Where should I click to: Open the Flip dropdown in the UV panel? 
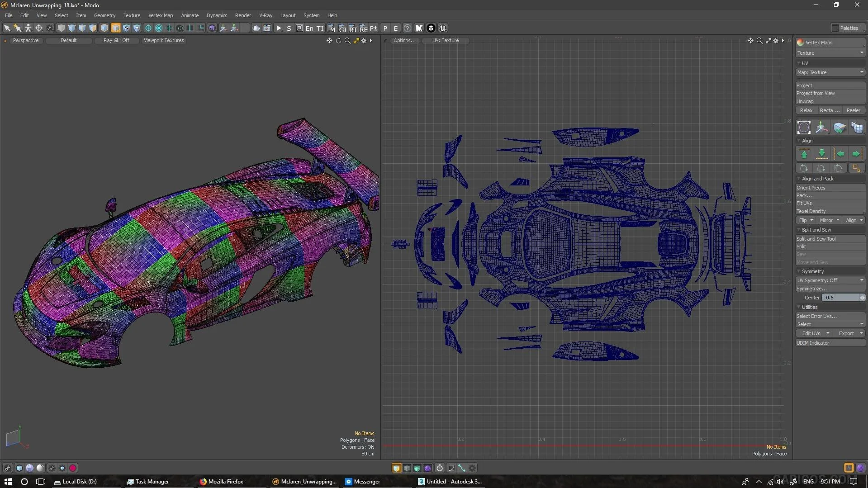point(806,220)
